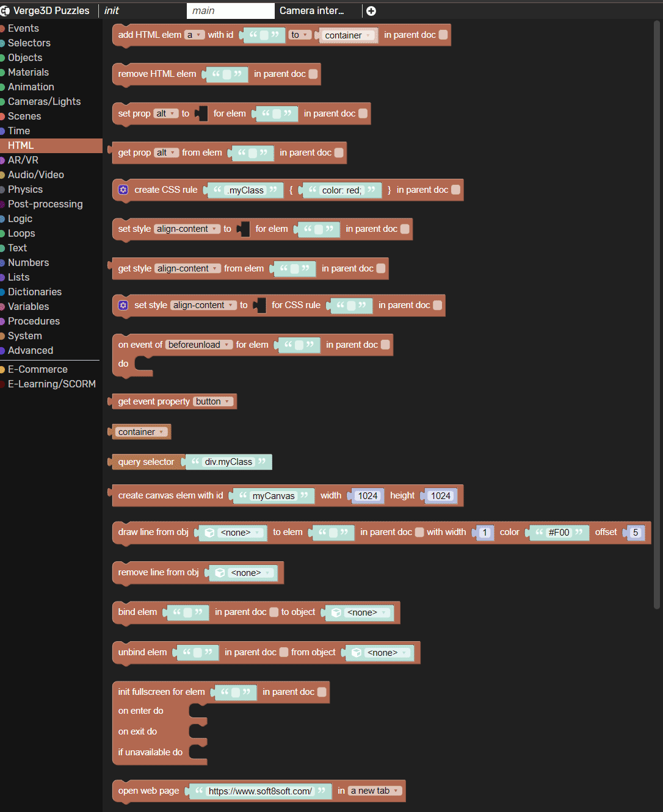Open the button dropdown in get event property
Screen dimensions: 663x812
click(x=214, y=401)
